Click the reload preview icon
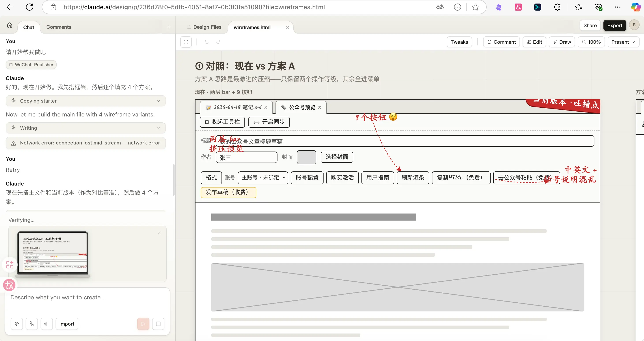The height and width of the screenshot is (341, 644). point(186,42)
